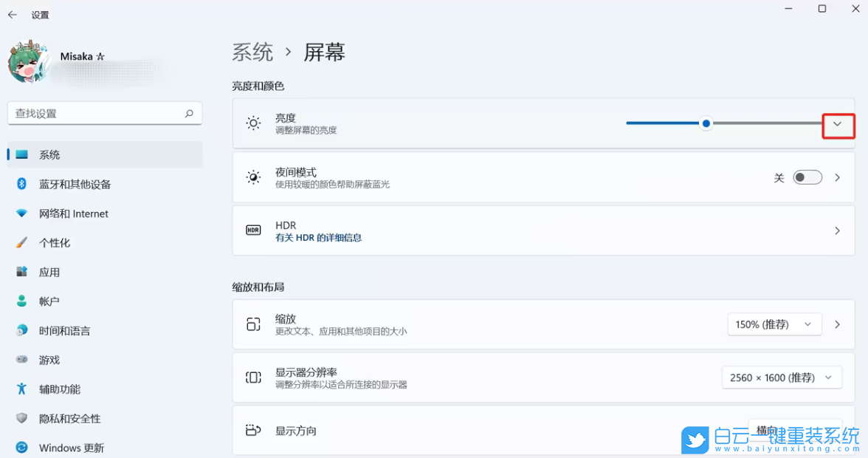Open 隐私和安全性 settings
868x458 pixels.
point(70,418)
